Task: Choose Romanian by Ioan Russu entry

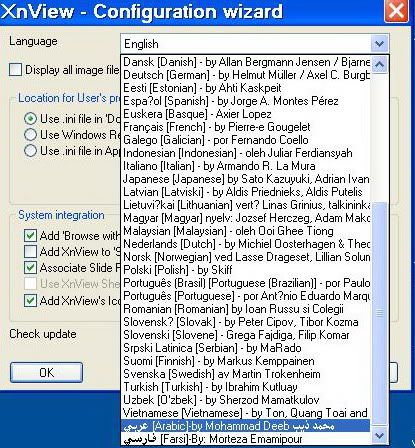Action: coord(246,309)
